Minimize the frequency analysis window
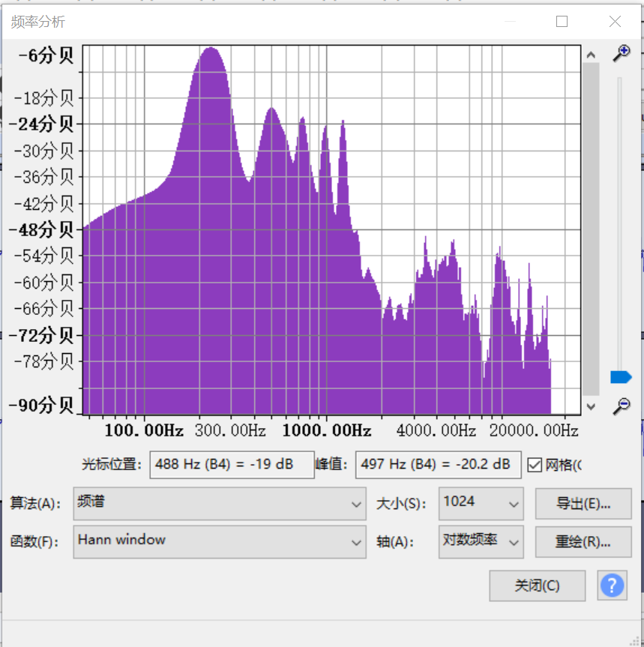The height and width of the screenshot is (647, 644). 509,21
